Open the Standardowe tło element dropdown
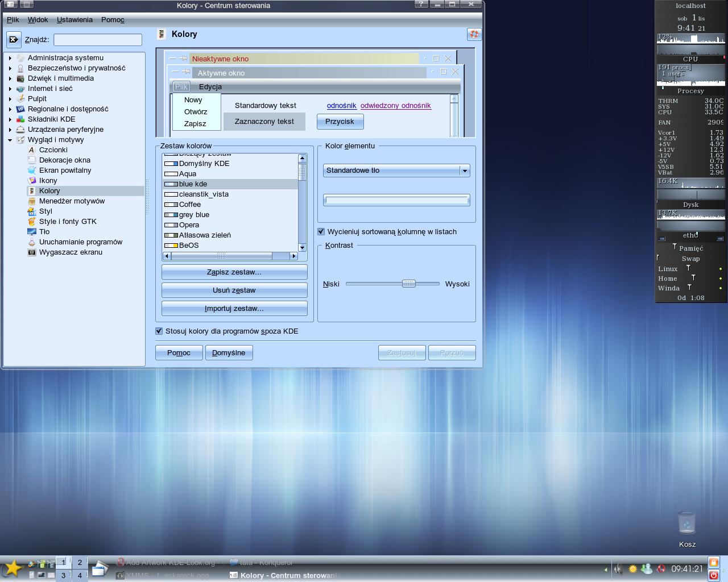The image size is (728, 582). (x=396, y=171)
